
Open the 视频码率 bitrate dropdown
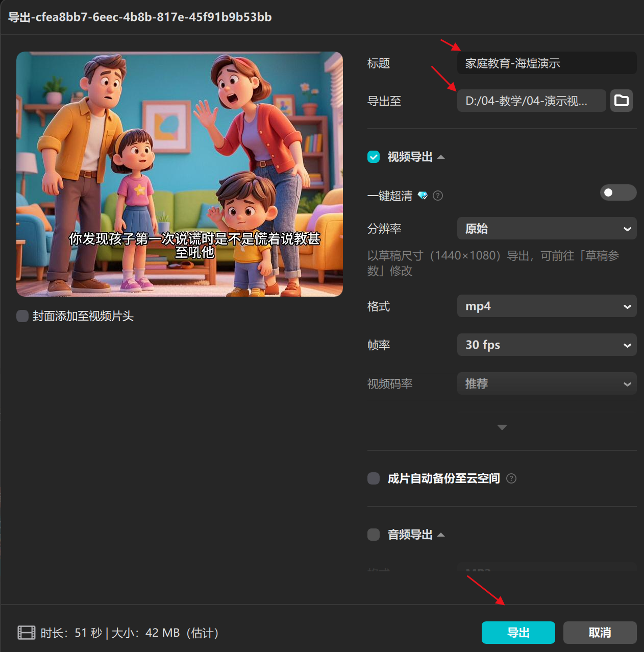pos(547,383)
